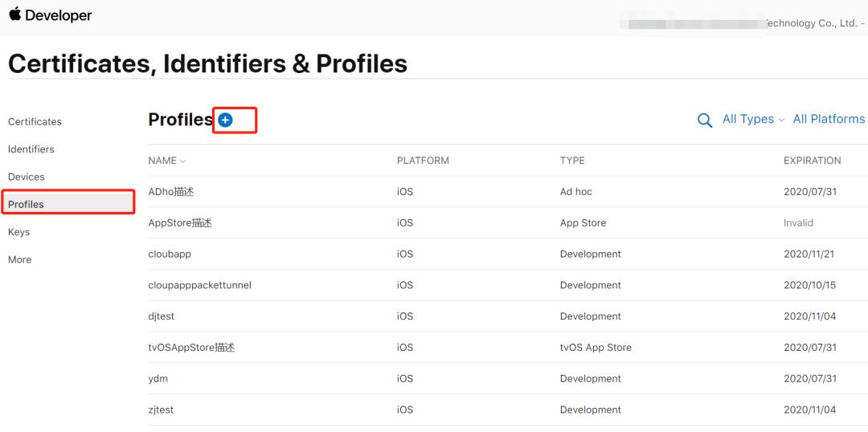Screen dimensions: 868x432
Task: Open the AppStore描述 profile
Action: point(180,223)
